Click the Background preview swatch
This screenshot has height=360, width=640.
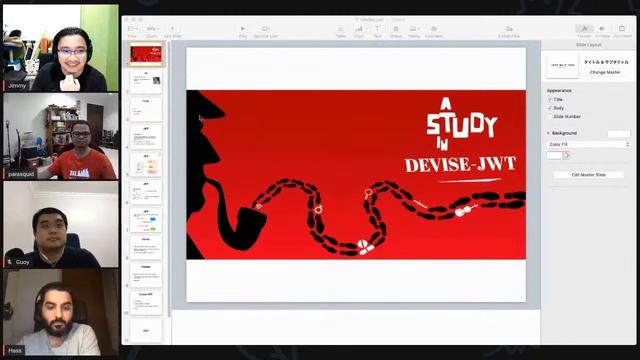point(619,133)
